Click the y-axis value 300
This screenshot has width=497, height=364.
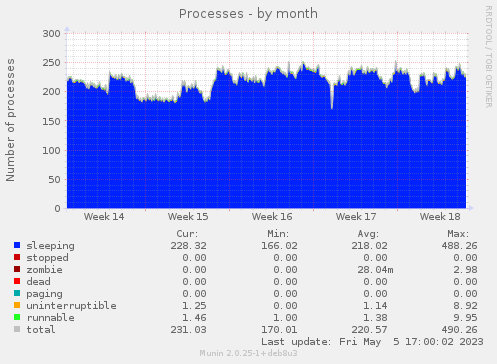coord(52,34)
